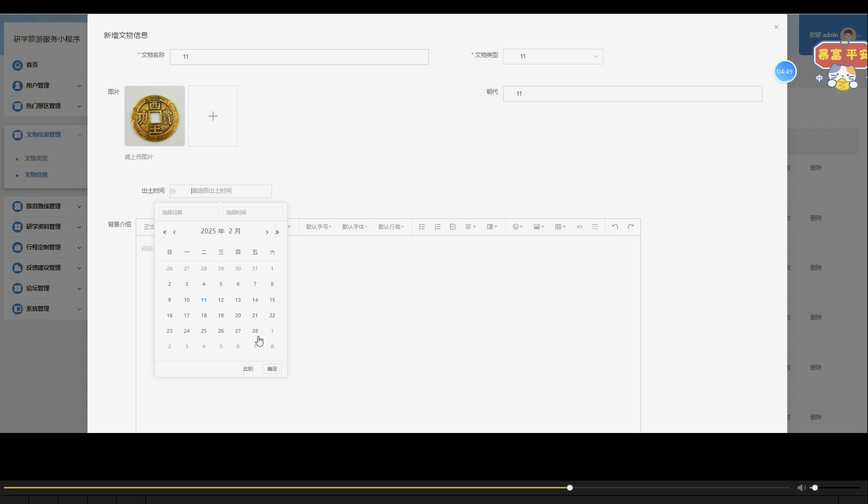This screenshot has height=504, width=868.
Task: Open 论坛管理 menu item
Action: [46, 288]
